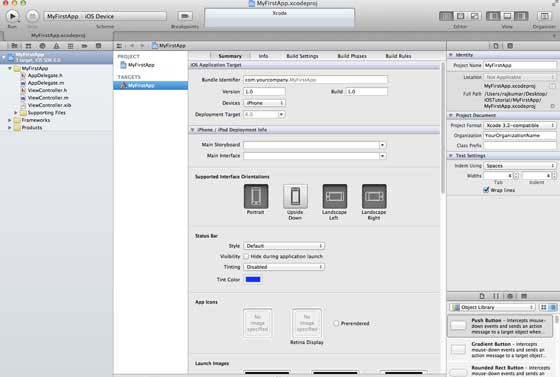Select the Portrait orientation icon
This screenshot has width=560, height=377.
(x=256, y=196)
